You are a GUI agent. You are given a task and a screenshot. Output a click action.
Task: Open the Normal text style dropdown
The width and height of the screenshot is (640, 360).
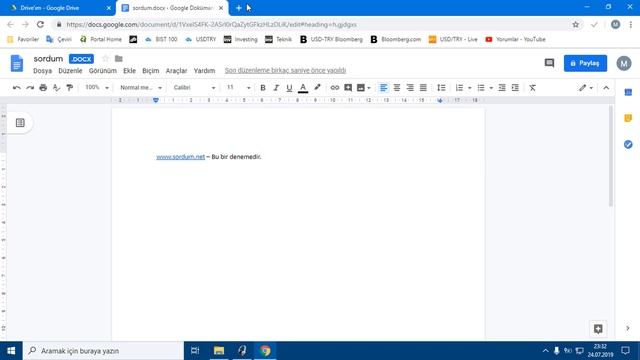(x=141, y=87)
